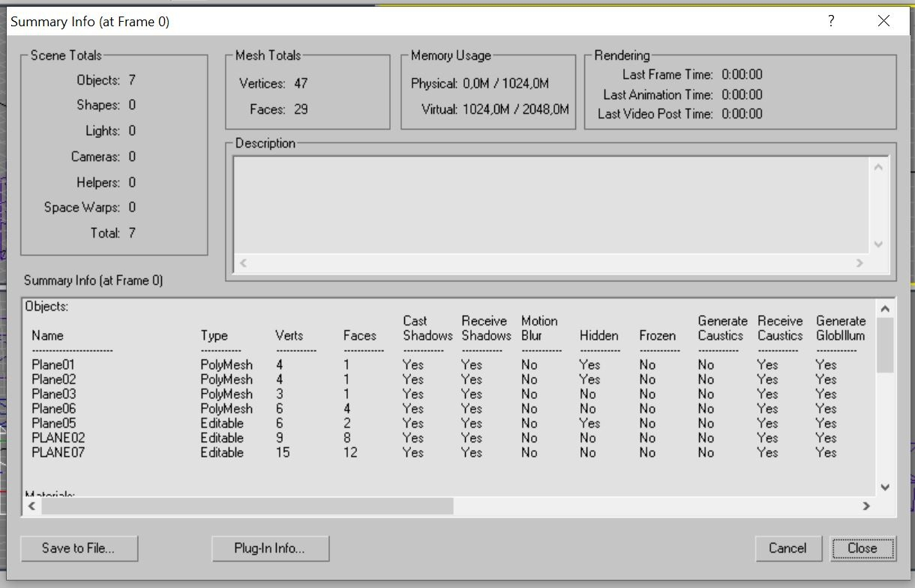Screen dimensions: 915x588
Task: Click Hidden value Yes of Plane01 row
Action: tap(589, 365)
